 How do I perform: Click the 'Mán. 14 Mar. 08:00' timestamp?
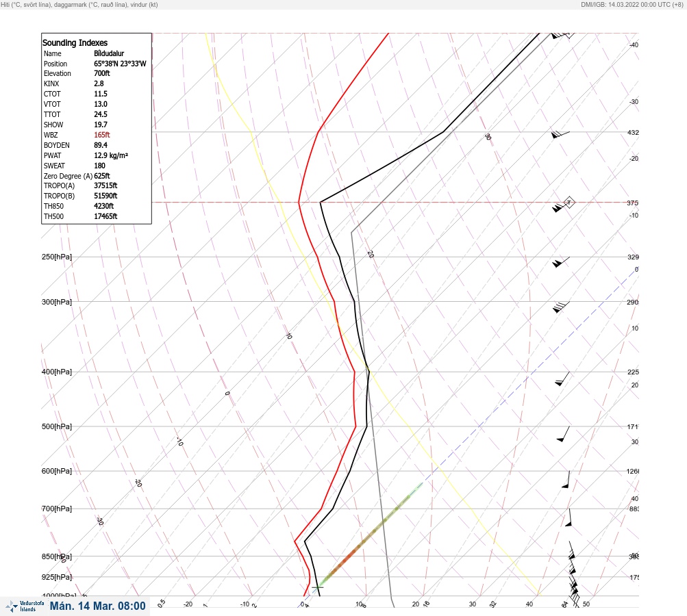tap(98, 606)
